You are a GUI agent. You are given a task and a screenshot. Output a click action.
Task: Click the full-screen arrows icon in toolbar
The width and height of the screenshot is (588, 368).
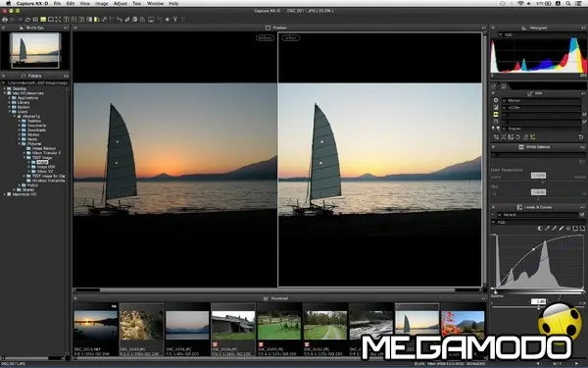[x=58, y=20]
